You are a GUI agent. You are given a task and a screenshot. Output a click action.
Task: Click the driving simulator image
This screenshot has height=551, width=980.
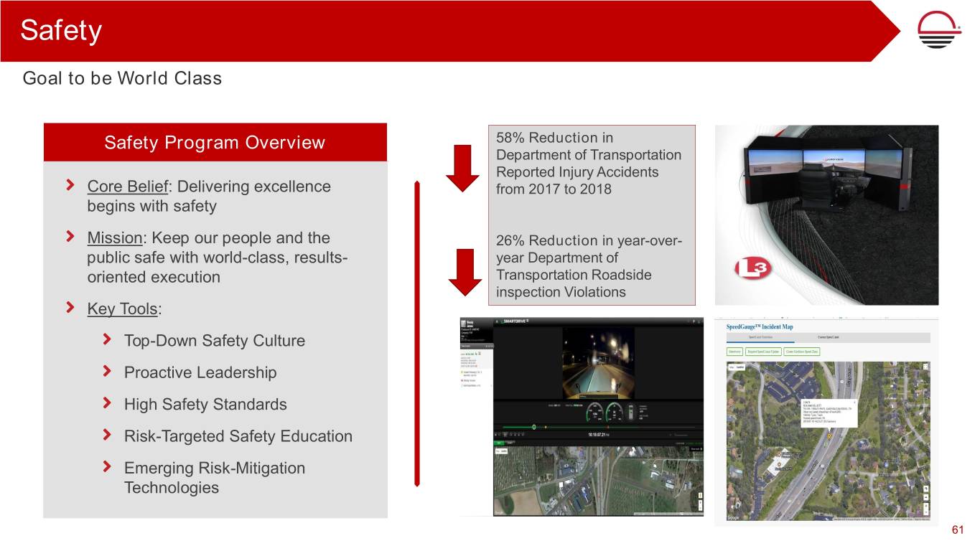pos(825,214)
